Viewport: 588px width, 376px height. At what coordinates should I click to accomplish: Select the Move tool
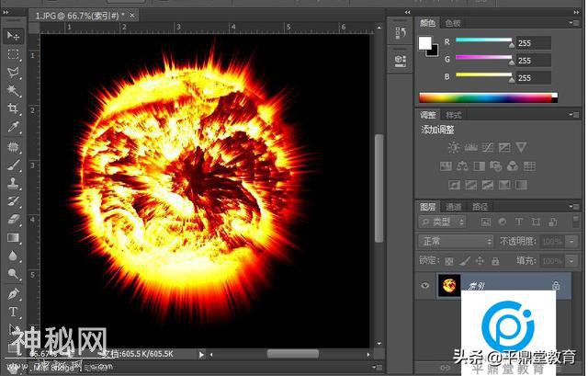pyautogui.click(x=13, y=36)
